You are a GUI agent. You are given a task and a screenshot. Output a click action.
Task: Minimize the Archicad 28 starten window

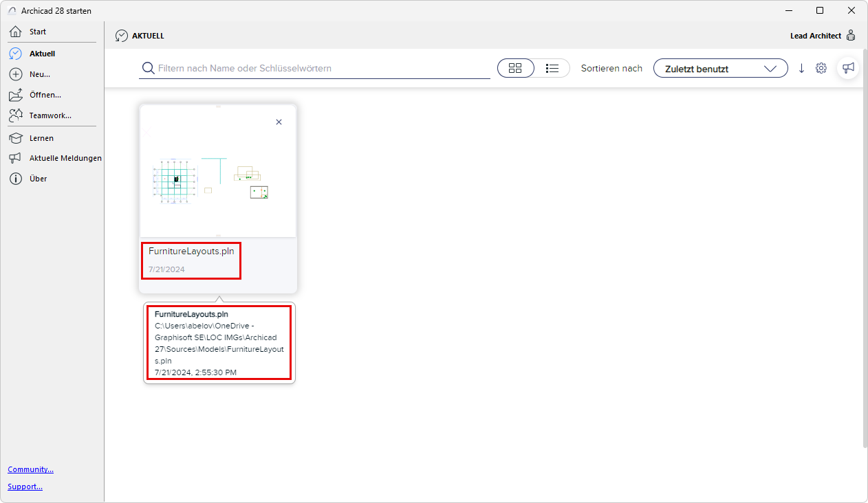pos(788,10)
